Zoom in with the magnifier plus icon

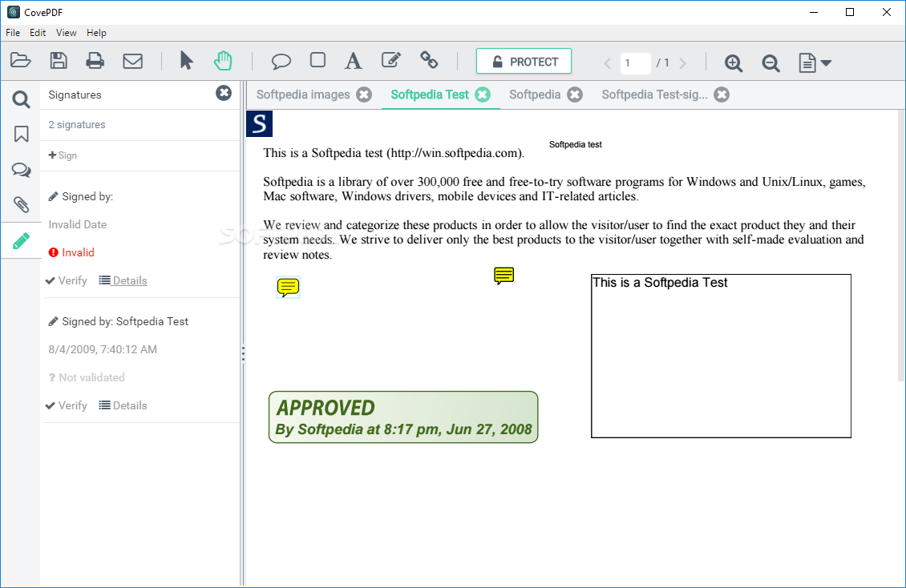734,62
